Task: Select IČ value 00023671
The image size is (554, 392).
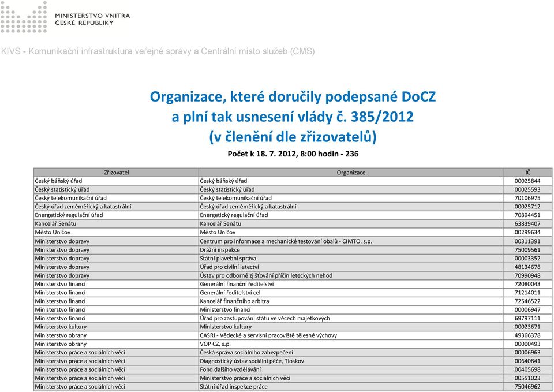Action: tap(527, 327)
